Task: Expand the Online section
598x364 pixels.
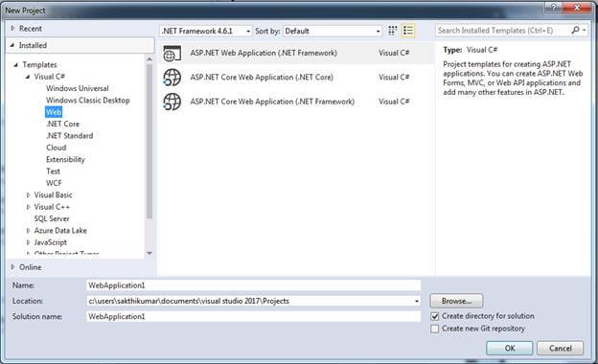Action: tap(12, 267)
